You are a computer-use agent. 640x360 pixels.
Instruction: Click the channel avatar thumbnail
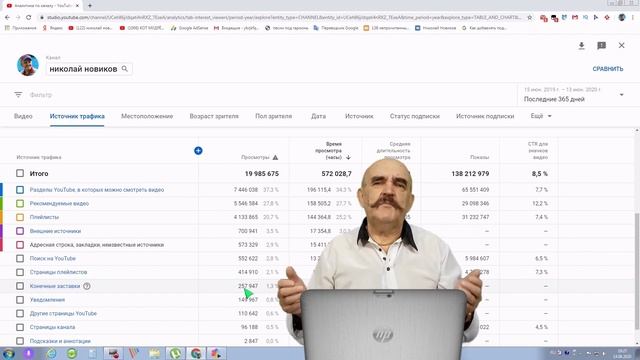[28, 65]
